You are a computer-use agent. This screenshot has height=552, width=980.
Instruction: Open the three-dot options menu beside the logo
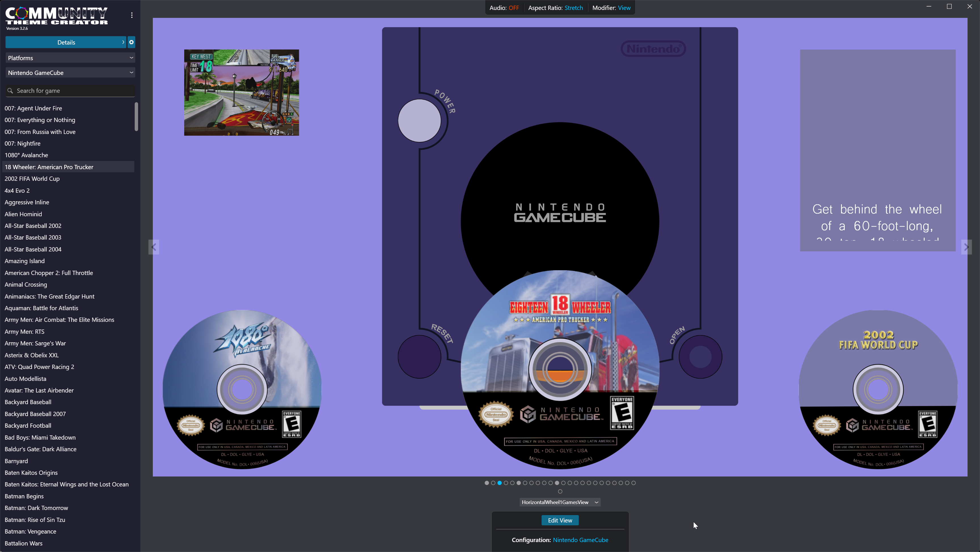(132, 15)
